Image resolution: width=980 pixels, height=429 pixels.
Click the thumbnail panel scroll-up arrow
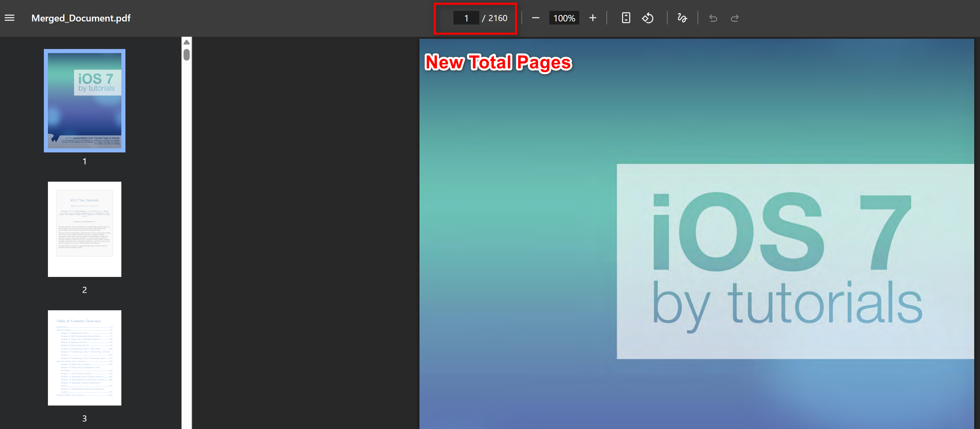click(x=186, y=42)
